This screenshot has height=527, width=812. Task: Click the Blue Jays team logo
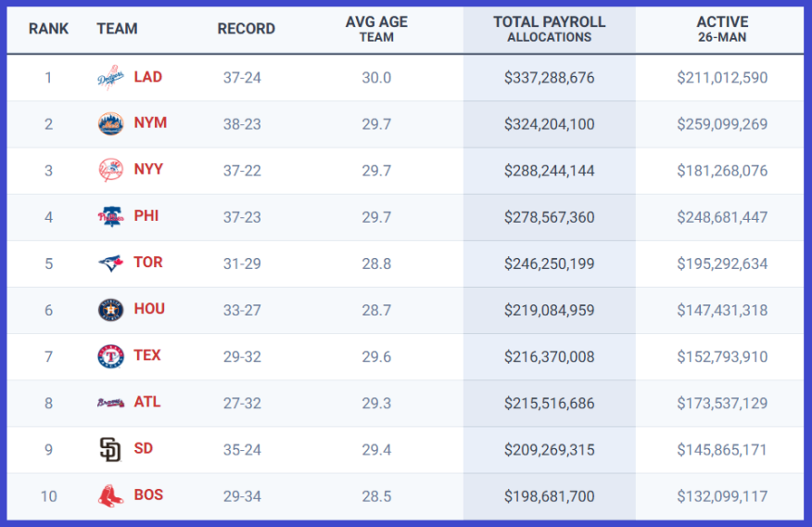[111, 263]
